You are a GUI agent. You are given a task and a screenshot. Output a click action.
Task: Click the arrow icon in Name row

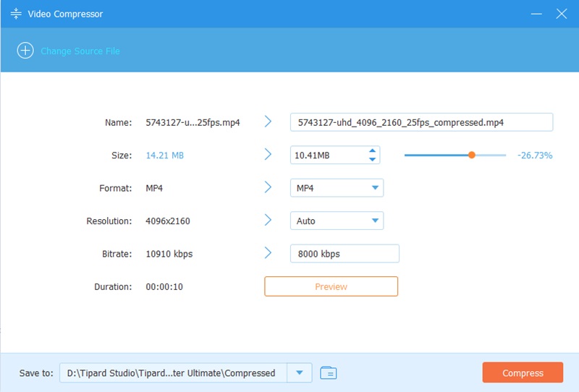point(268,122)
